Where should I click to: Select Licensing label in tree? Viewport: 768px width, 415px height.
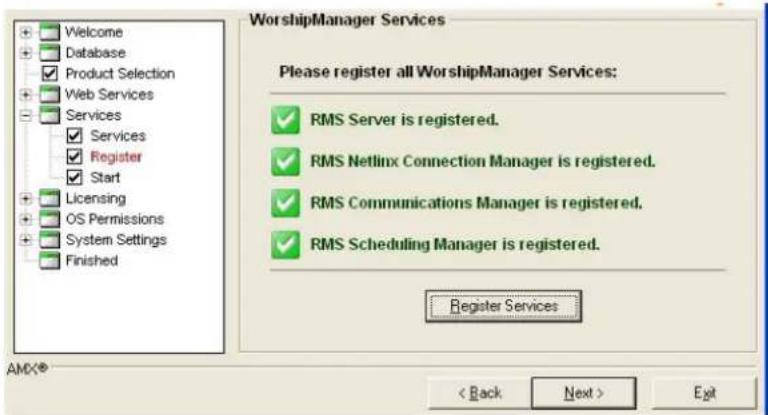pyautogui.click(x=96, y=198)
